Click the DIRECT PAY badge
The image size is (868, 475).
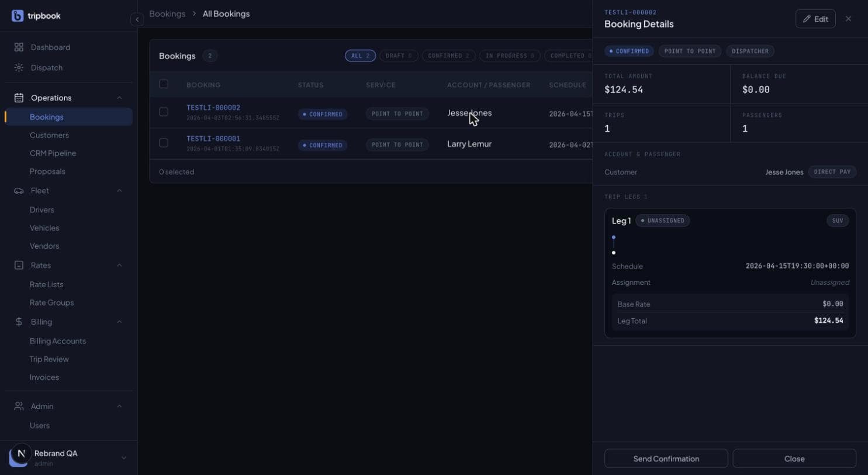click(832, 172)
